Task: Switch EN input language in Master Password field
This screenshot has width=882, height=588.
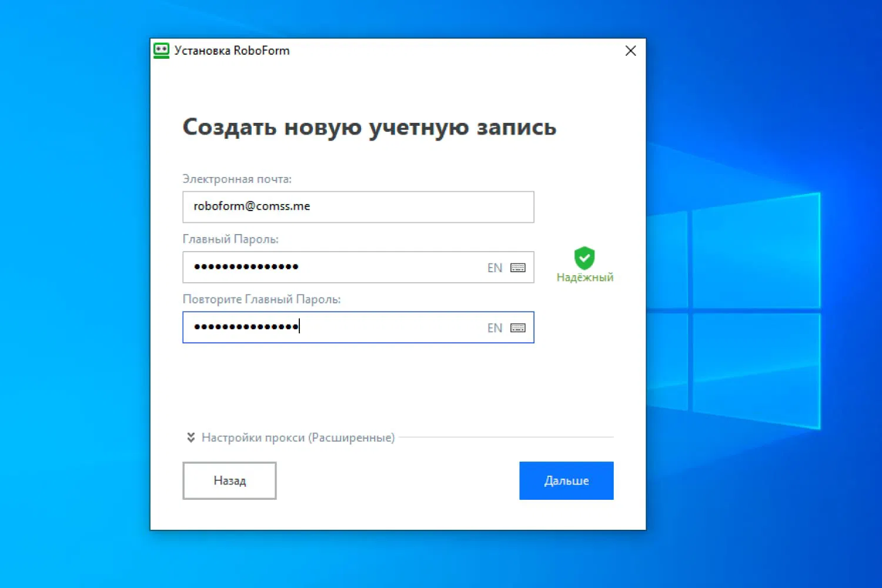Action: pyautogui.click(x=495, y=268)
